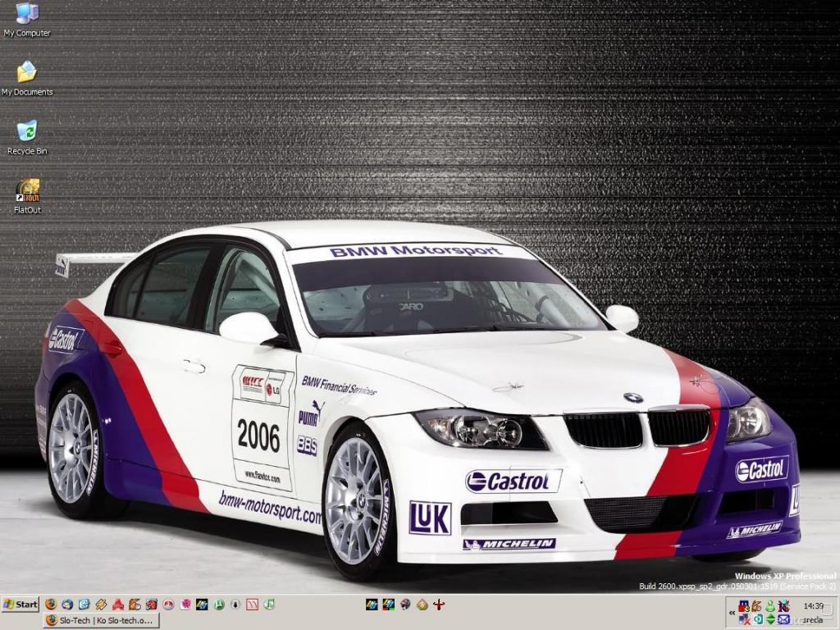The height and width of the screenshot is (630, 840).
Task: Click the pink flower Quick Launch icon
Action: (x=185, y=605)
